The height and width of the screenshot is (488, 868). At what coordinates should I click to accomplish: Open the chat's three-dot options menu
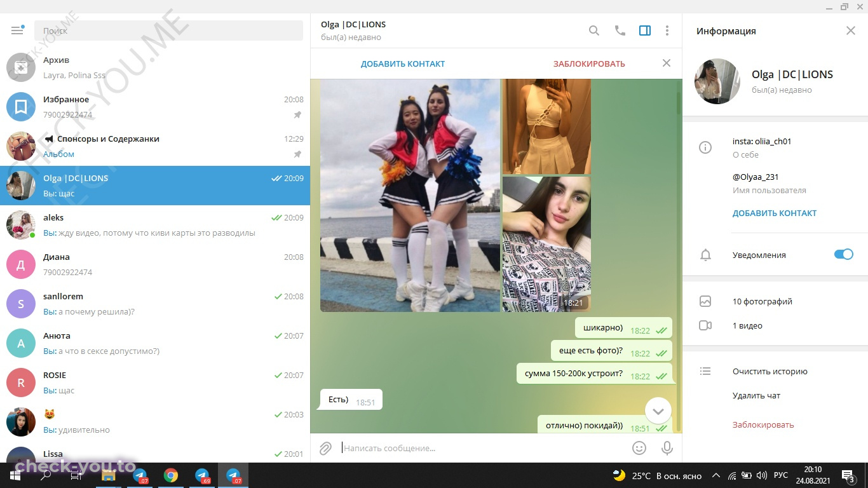[x=667, y=30]
